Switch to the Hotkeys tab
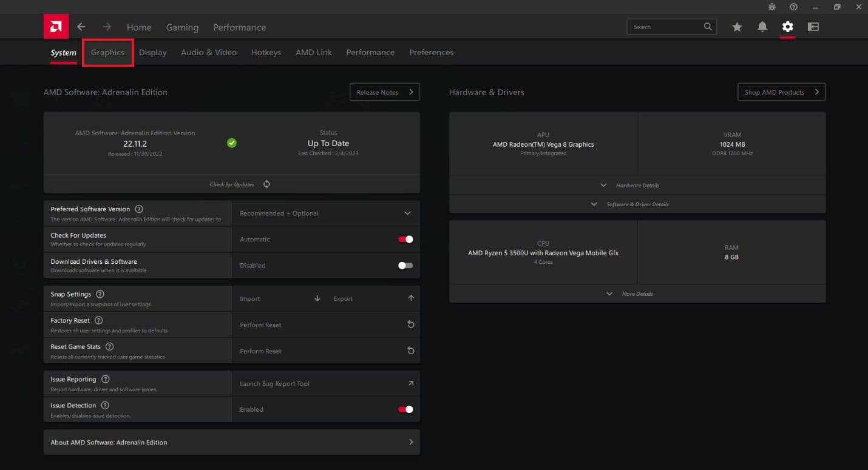This screenshot has height=470, width=868. pyautogui.click(x=266, y=52)
